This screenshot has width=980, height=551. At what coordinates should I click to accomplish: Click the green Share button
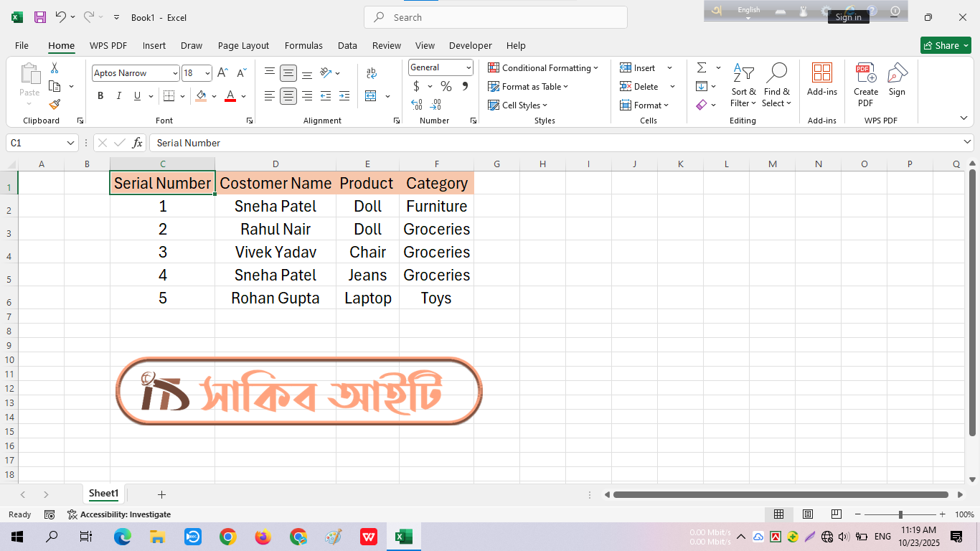[945, 45]
